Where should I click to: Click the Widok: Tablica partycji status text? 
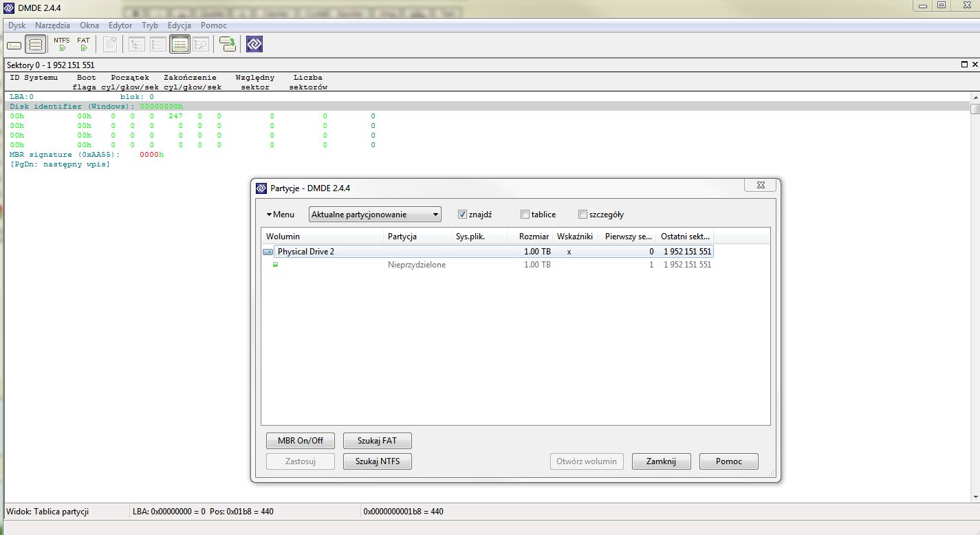pos(47,512)
